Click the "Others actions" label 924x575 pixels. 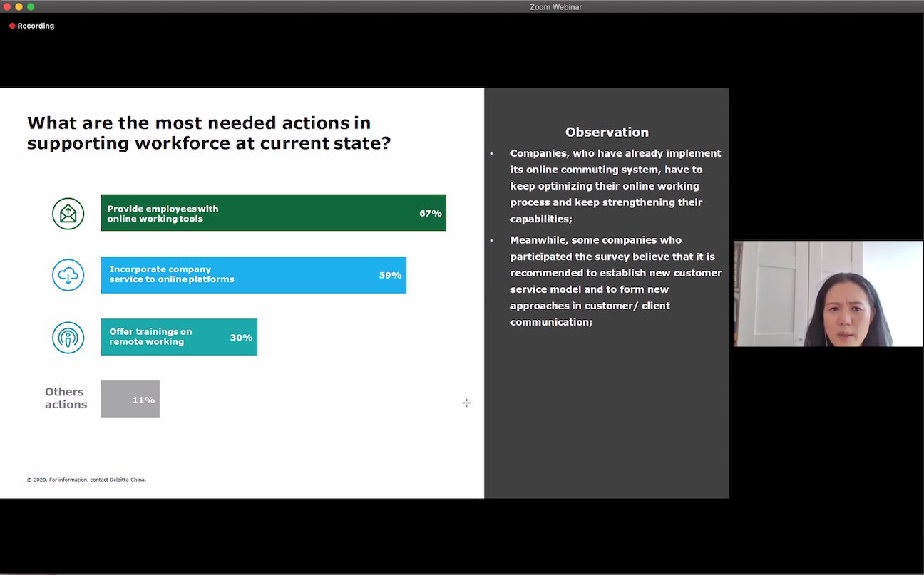(x=66, y=398)
